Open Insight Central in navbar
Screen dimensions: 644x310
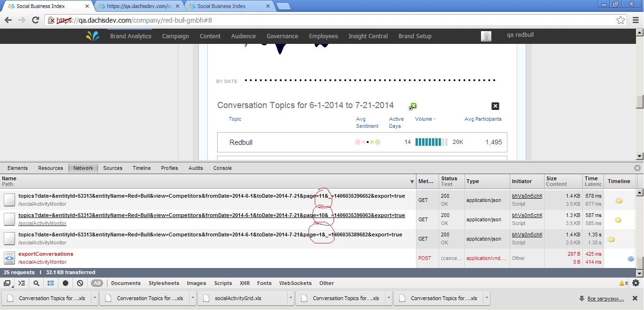tap(368, 36)
